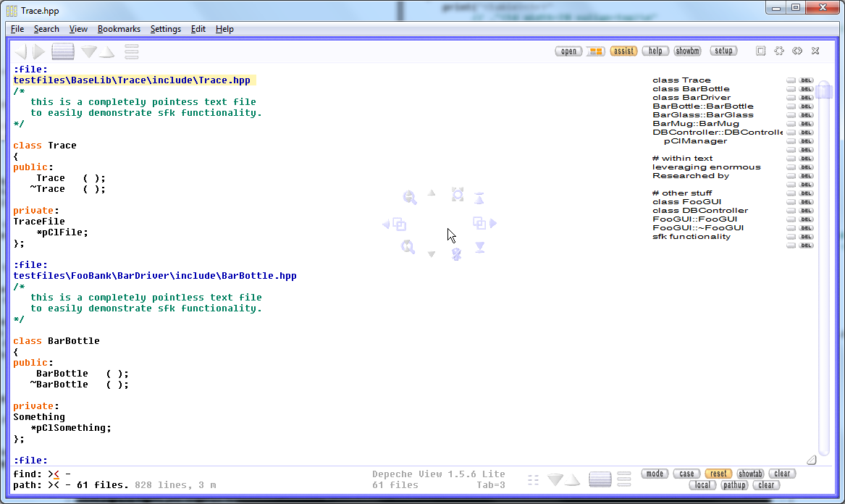845x504 pixels.
Task: Click the X icon at far right of top toolbar
Action: 815,51
